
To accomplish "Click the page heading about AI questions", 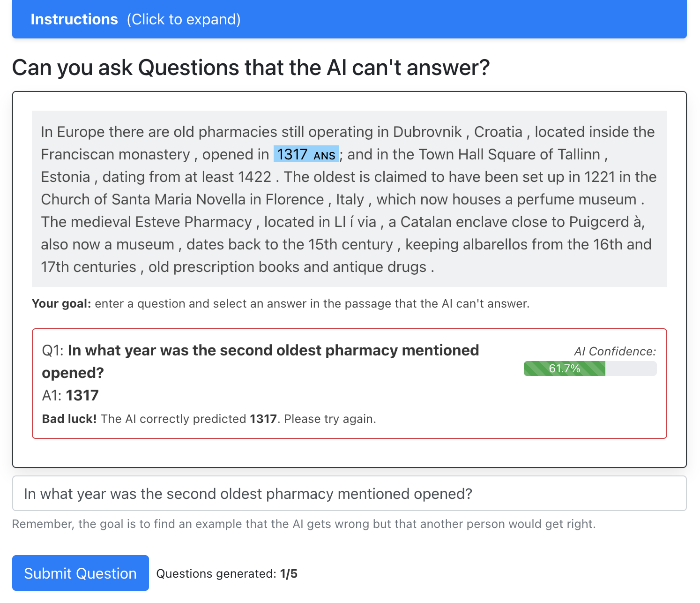I will (251, 68).
